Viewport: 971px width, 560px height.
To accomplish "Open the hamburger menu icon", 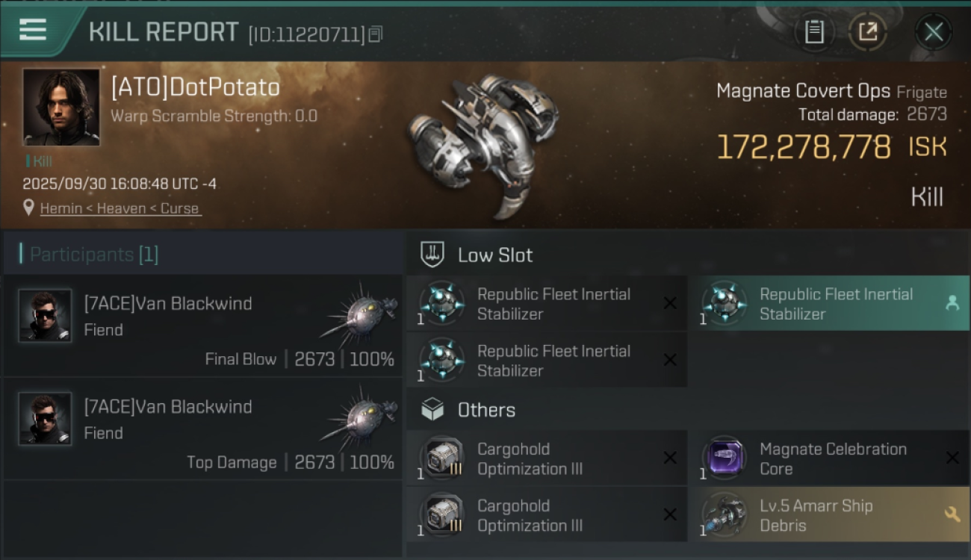I will [33, 30].
